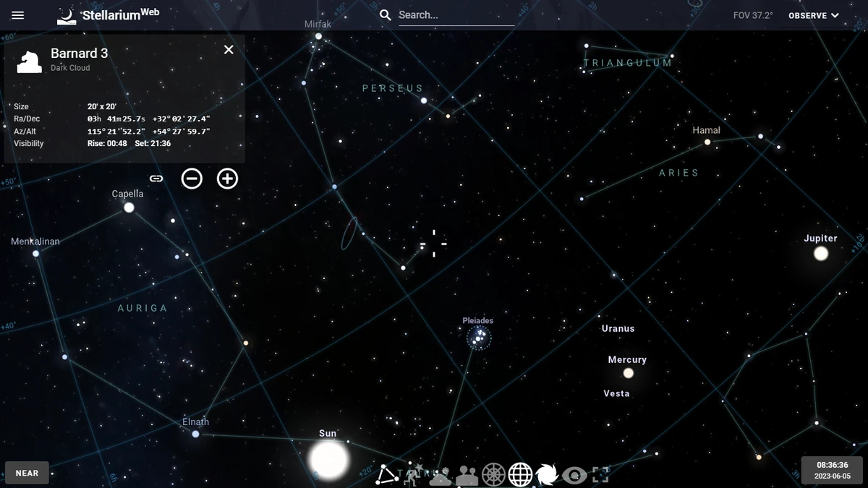The height and width of the screenshot is (488, 868).
Task: Expand the date and time panel
Action: [x=832, y=471]
